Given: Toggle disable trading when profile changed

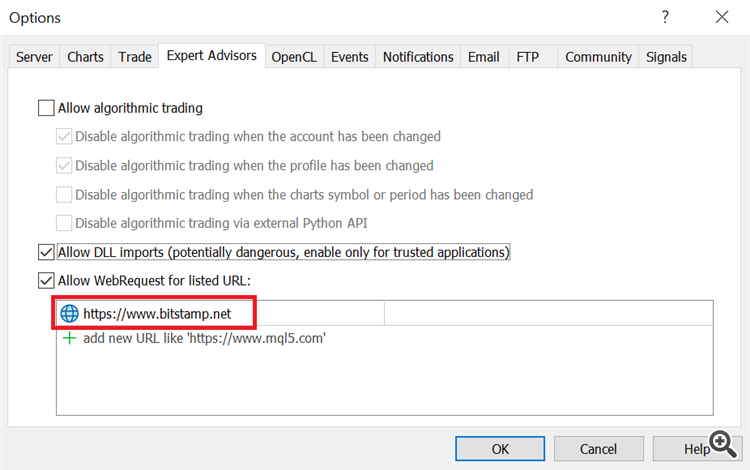Looking at the screenshot, I should click(64, 165).
